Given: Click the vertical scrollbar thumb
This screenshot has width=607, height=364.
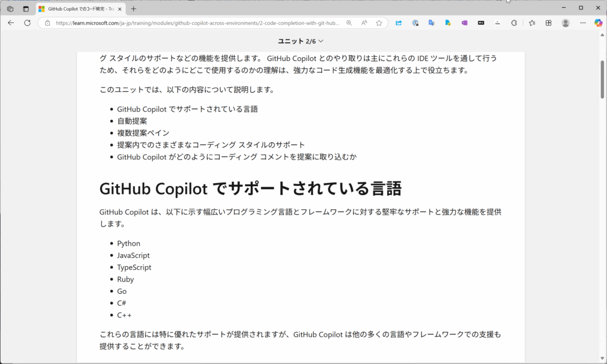Looking at the screenshot, I should click(602, 79).
